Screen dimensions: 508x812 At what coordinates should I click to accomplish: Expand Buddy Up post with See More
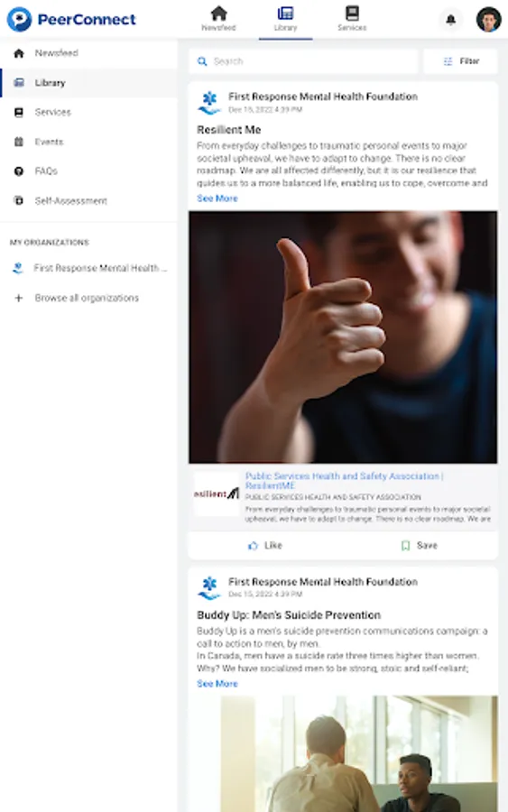pos(217,684)
